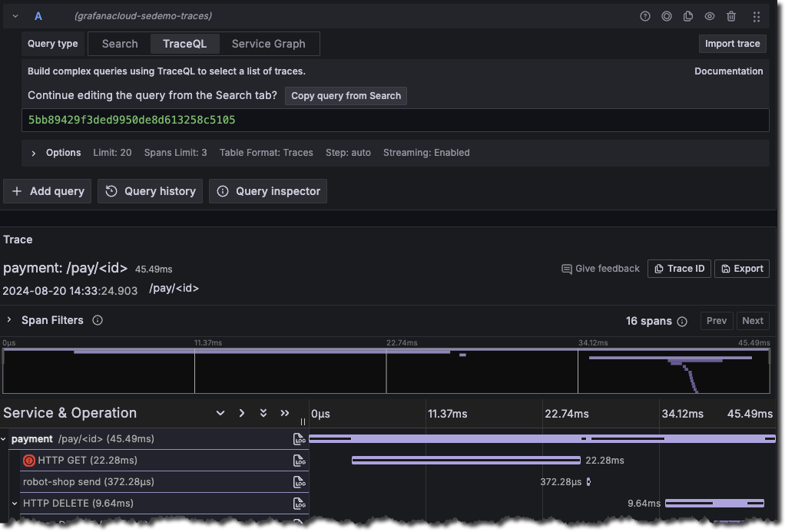Expand the Span Filters section
The height and width of the screenshot is (532, 785).
[x=9, y=320]
